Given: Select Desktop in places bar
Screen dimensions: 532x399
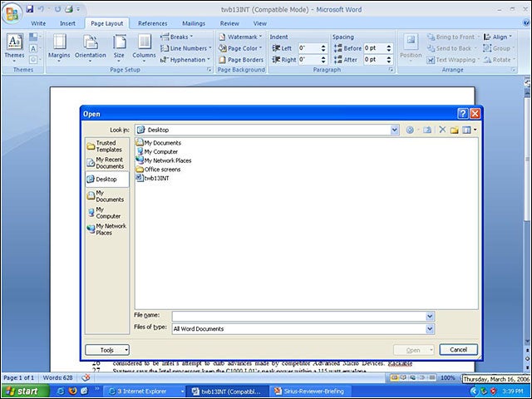Looking at the screenshot, I should click(x=107, y=180).
